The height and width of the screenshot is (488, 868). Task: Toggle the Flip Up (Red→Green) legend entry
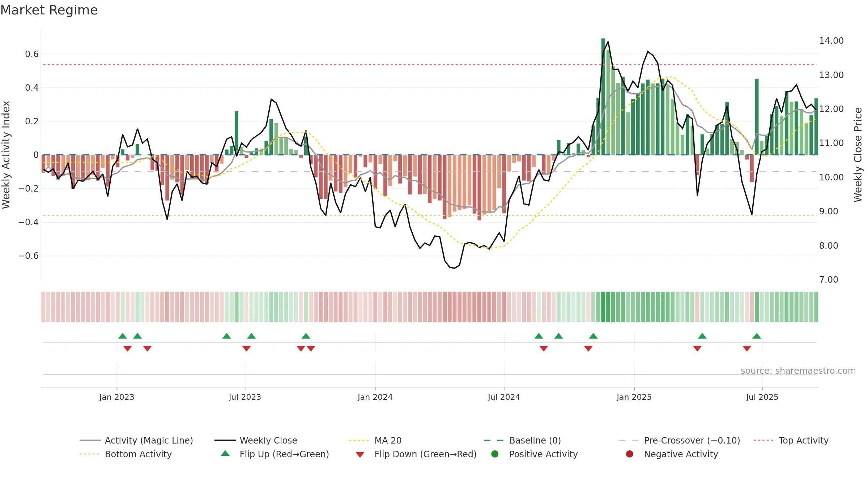coord(275,454)
